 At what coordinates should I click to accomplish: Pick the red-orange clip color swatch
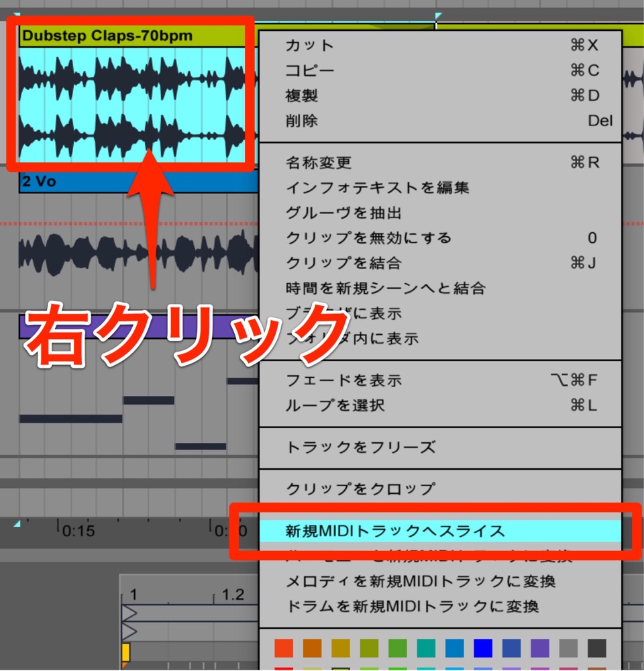point(284,648)
